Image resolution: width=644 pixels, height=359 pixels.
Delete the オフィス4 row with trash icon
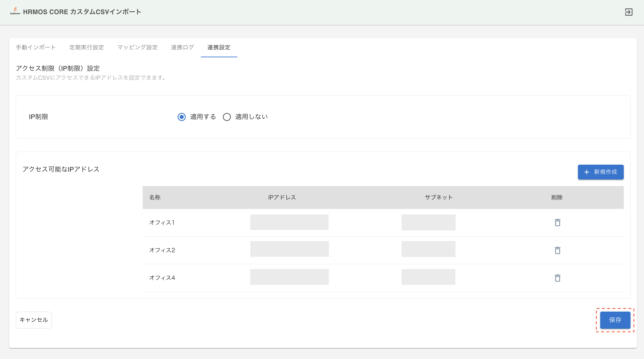(x=557, y=278)
